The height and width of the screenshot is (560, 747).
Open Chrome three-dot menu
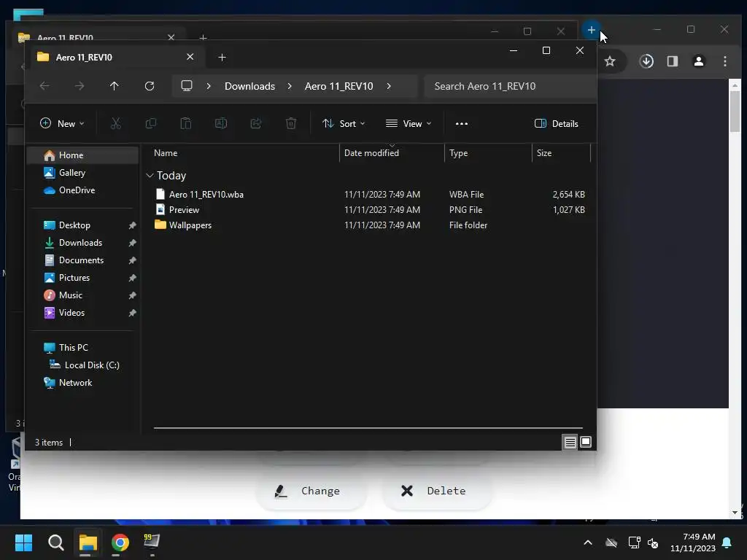(725, 61)
